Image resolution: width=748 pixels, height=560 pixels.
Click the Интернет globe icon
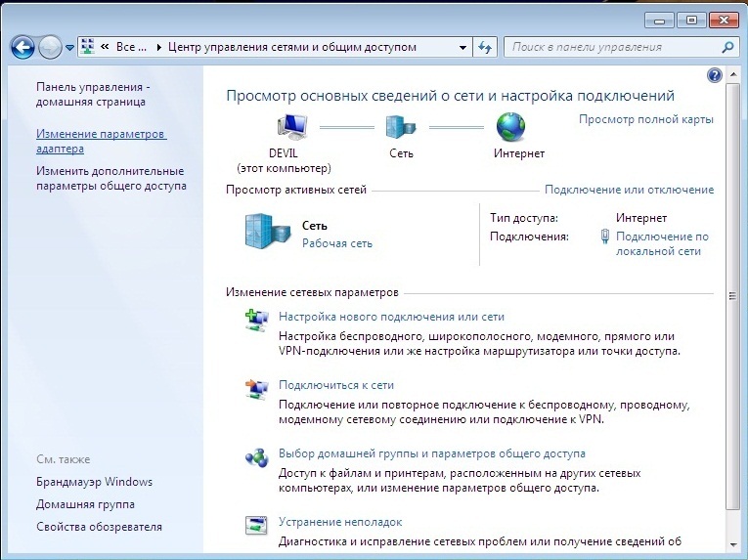[510, 126]
